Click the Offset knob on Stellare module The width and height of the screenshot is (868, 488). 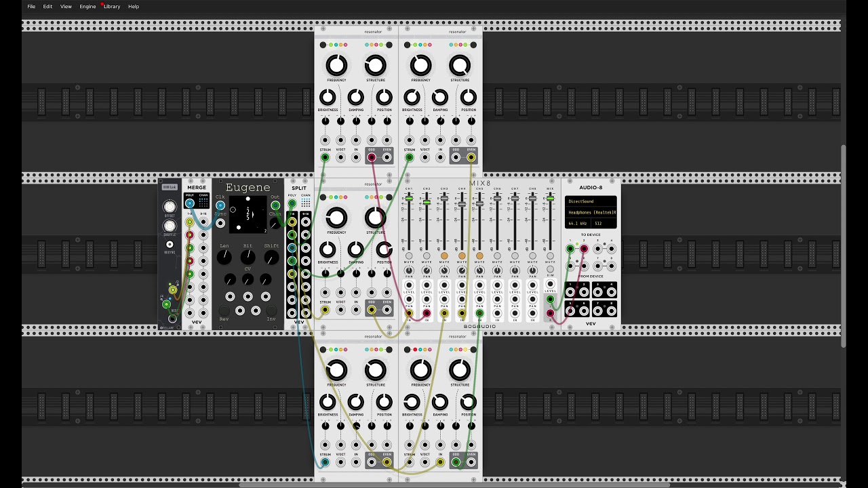(170, 207)
